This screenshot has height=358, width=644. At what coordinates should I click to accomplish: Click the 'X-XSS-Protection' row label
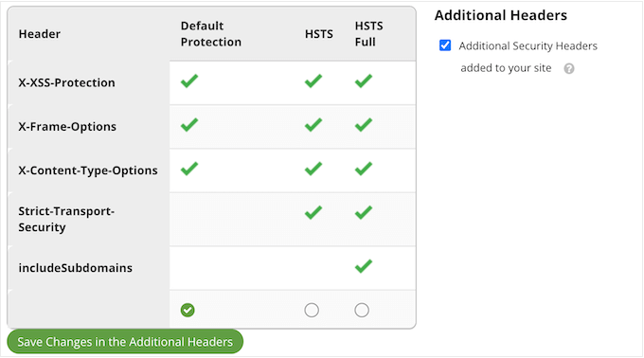(66, 82)
